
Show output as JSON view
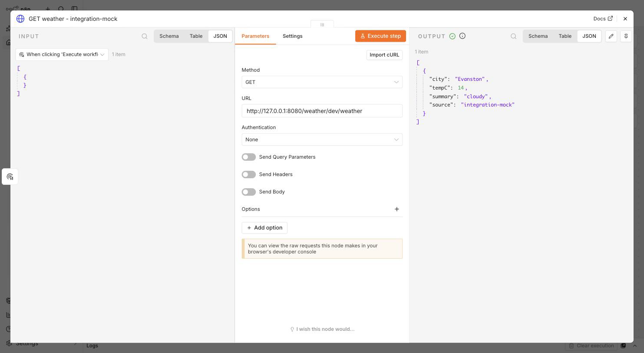click(589, 36)
